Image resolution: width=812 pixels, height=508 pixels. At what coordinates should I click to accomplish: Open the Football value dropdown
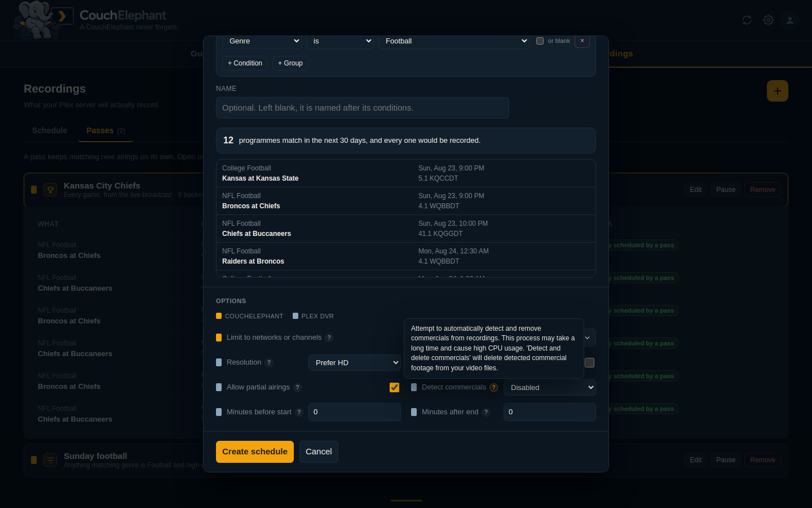coord(454,41)
